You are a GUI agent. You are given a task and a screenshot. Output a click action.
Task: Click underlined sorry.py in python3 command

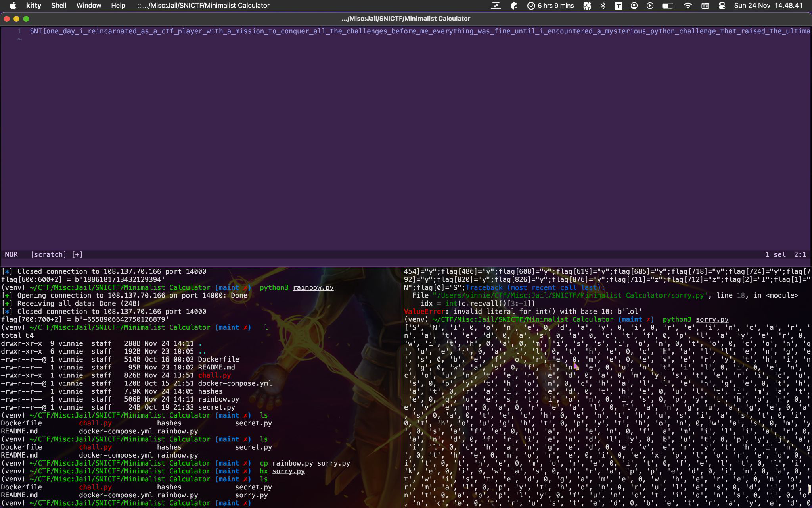click(712, 319)
